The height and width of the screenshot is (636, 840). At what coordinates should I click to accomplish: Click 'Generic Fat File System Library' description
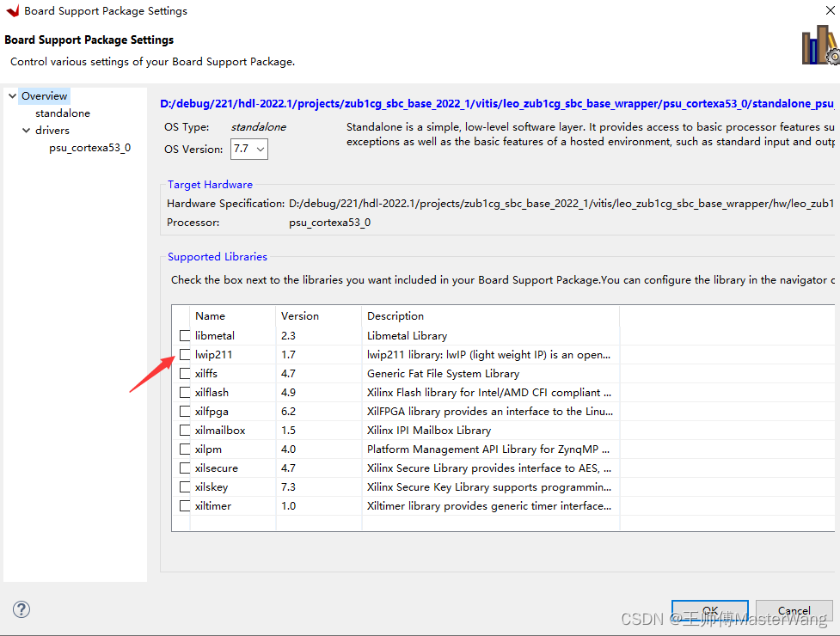pyautogui.click(x=443, y=373)
